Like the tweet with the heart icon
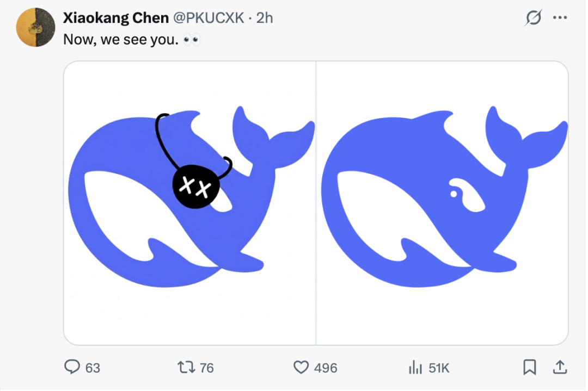 point(301,368)
